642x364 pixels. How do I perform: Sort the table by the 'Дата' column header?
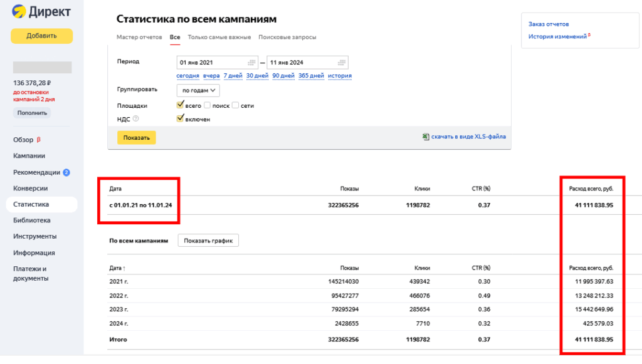pos(115,268)
